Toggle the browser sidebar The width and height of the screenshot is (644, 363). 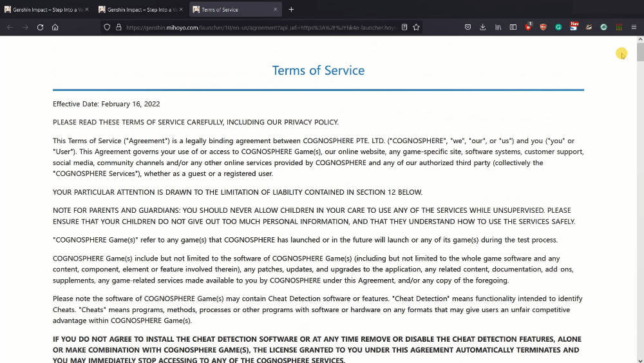click(513, 27)
